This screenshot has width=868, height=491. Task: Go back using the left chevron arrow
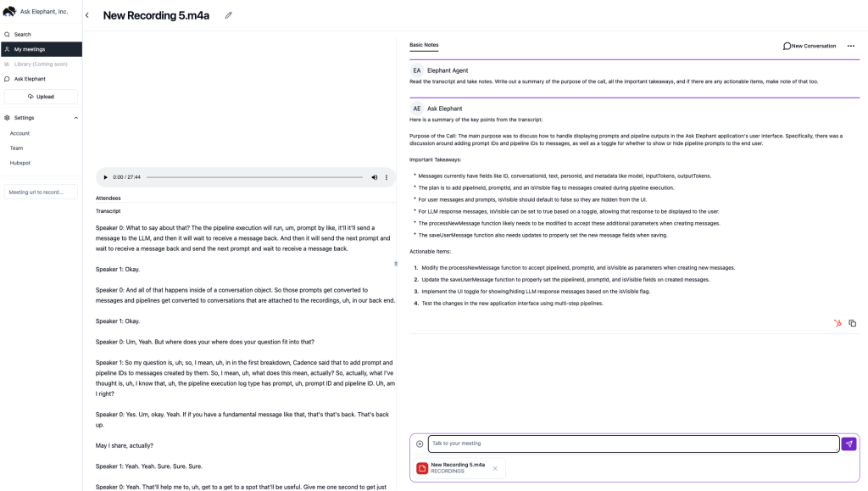(x=87, y=15)
